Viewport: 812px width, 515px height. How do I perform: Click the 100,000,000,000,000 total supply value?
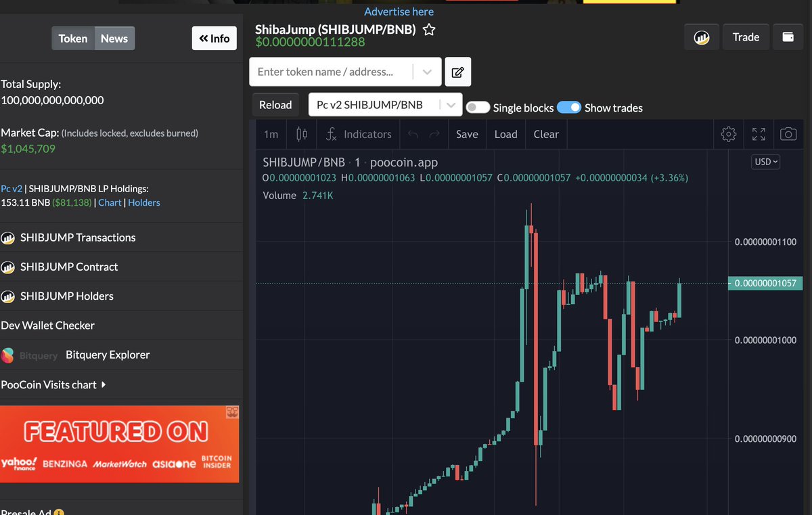click(x=52, y=100)
